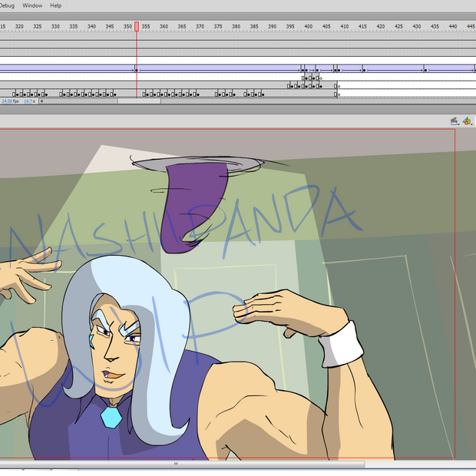Click the red playhead marker on ruler

[137, 26]
